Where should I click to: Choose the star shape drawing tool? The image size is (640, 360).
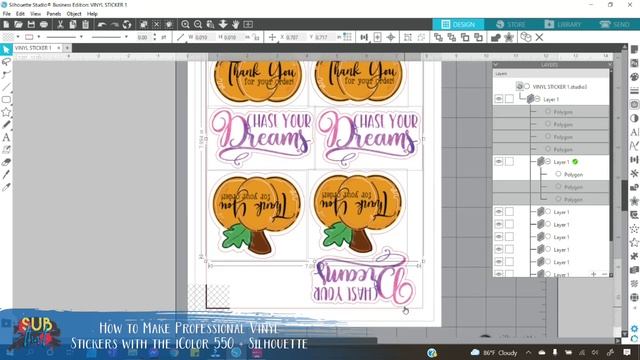[x=6, y=112]
